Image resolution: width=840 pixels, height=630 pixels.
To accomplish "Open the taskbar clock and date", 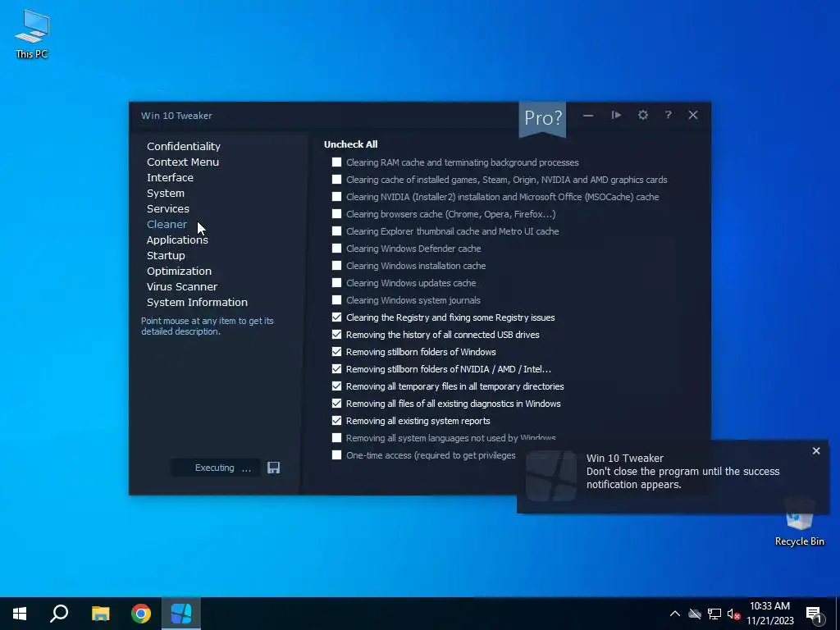I will [769, 614].
